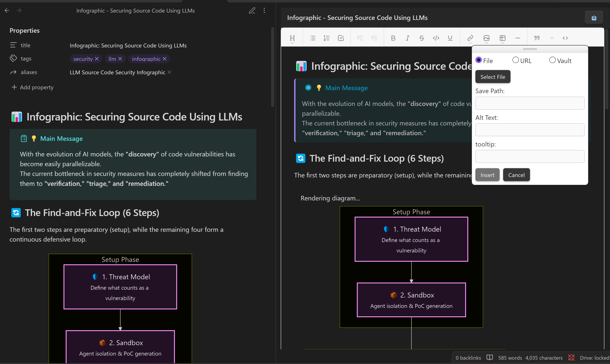Toggle inline code formatting
610x364 pixels.
436,38
